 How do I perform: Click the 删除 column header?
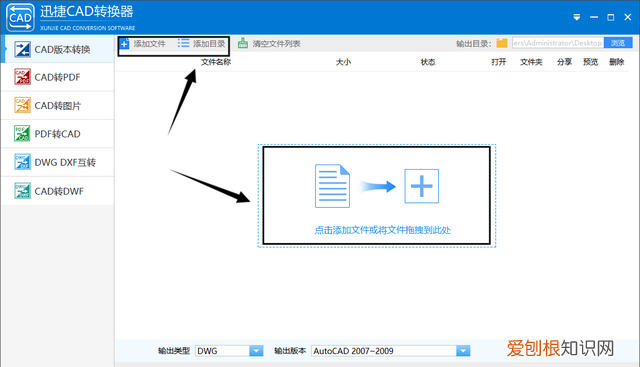(616, 62)
